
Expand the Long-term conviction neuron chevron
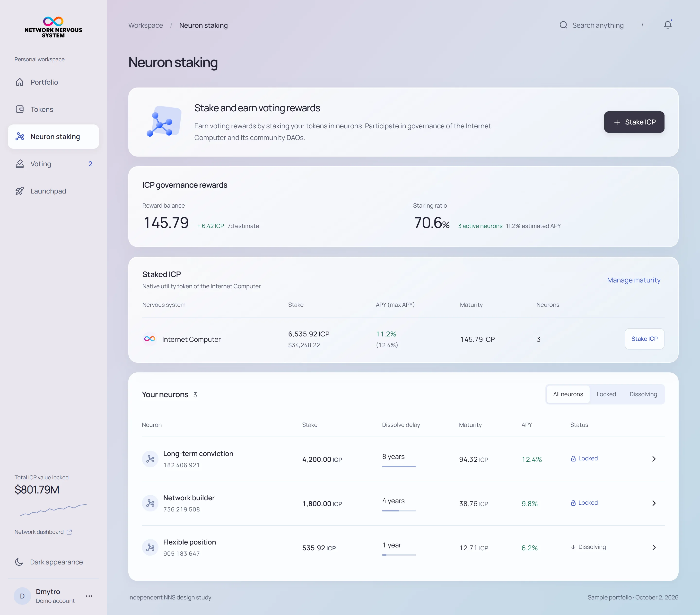click(x=654, y=459)
